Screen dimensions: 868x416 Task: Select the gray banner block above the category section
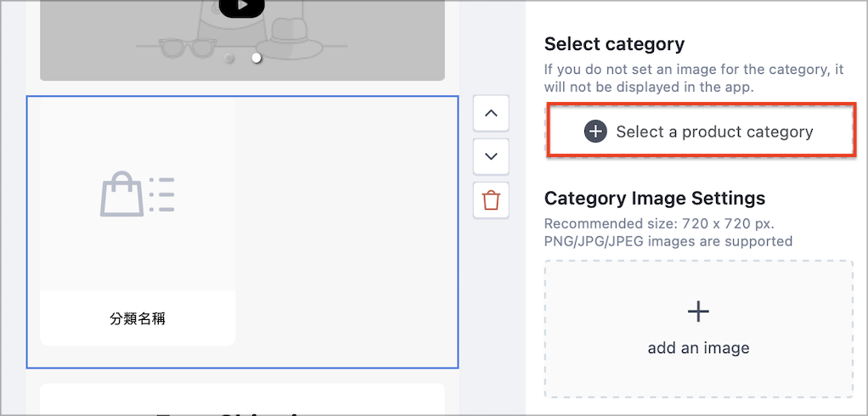point(242,40)
